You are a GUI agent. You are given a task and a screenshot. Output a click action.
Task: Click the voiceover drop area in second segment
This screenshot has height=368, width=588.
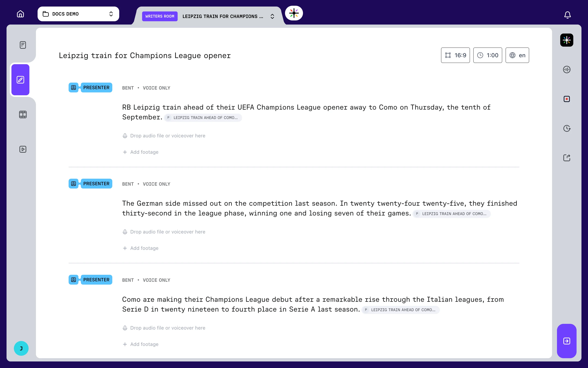tap(164, 232)
